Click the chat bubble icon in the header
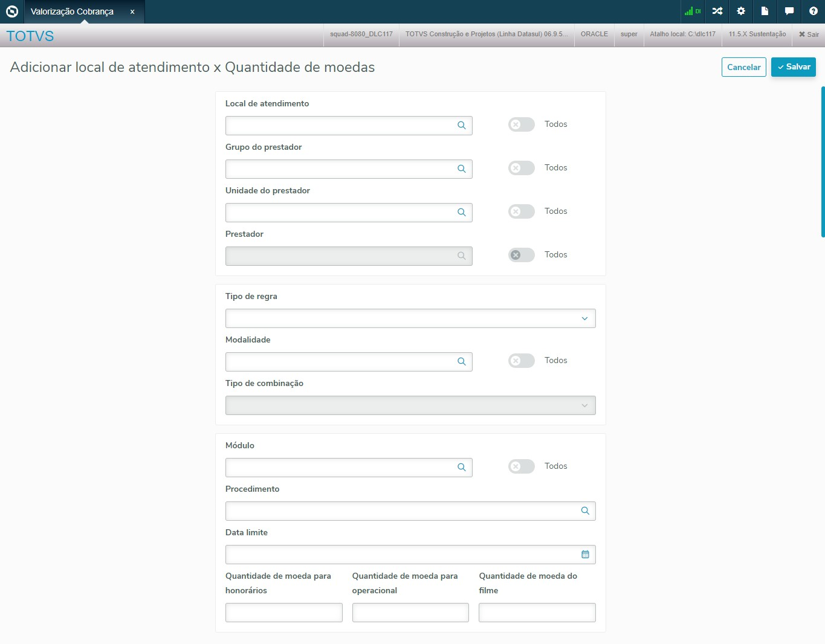 (789, 11)
